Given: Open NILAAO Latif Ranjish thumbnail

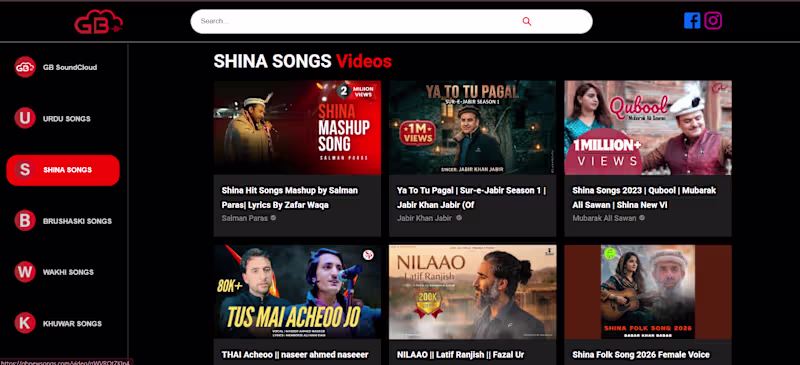Looking at the screenshot, I should tap(472, 292).
